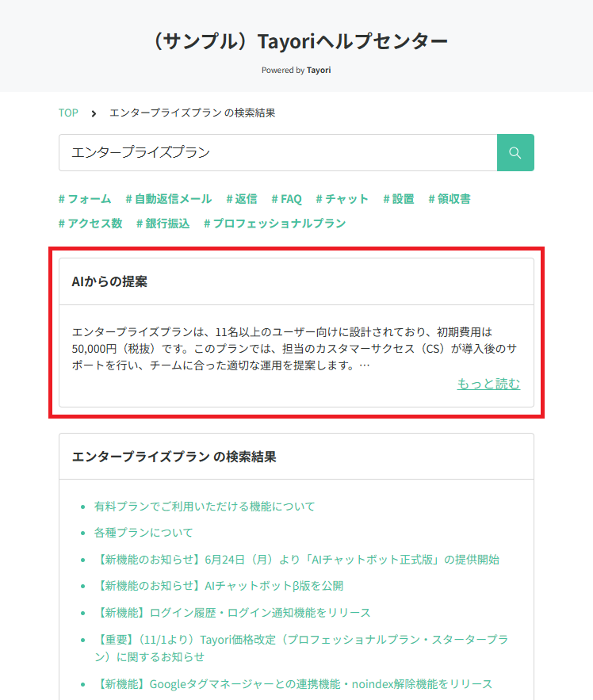Viewport: 593px width, 700px height.
Task: Choose the #プロフェッショナルプラン tag
Action: coord(274,224)
